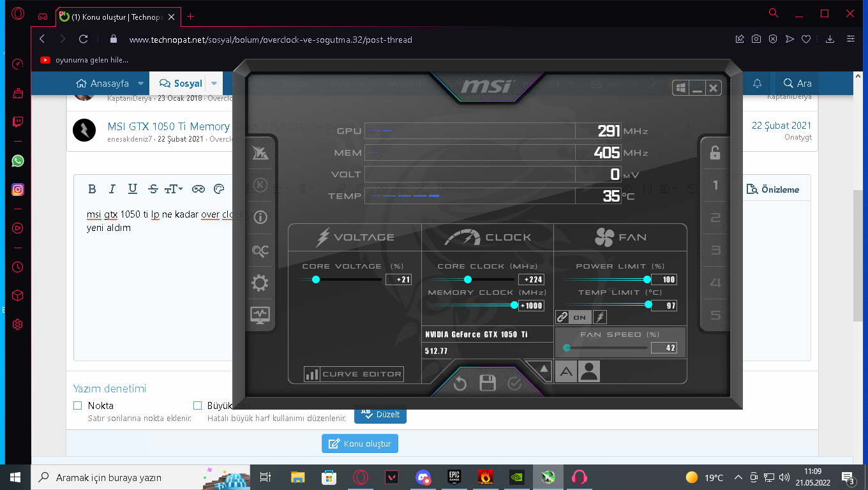Click the Power Limit slider handle
868x490 pixels.
(x=647, y=279)
